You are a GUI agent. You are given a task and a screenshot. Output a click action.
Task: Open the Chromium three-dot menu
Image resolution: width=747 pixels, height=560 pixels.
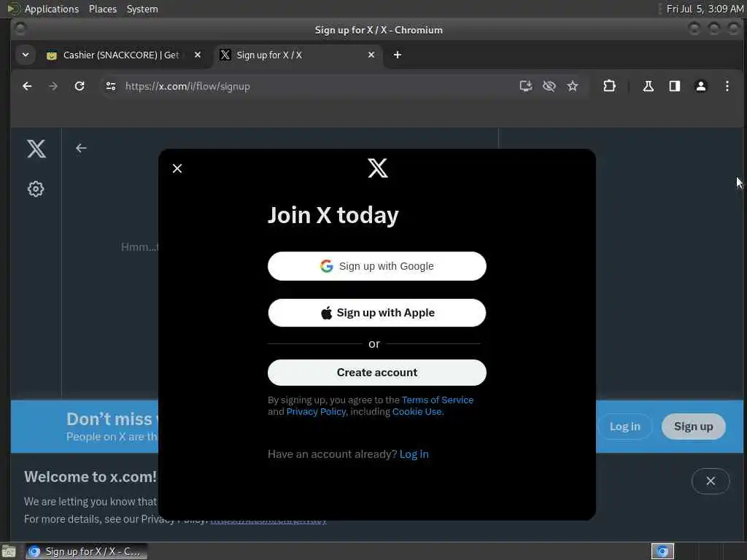pyautogui.click(x=727, y=86)
